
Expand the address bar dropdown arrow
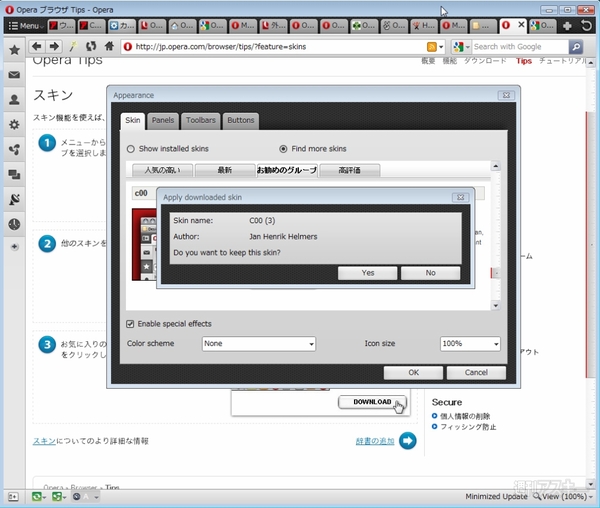441,47
